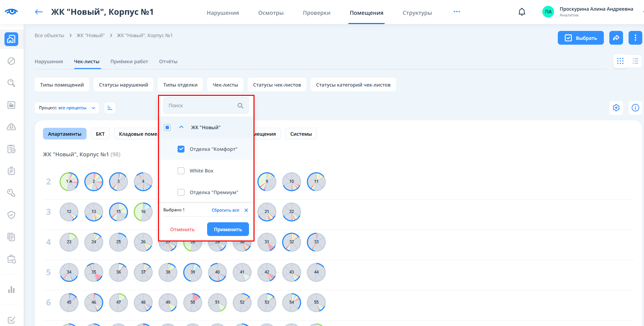
Task: Open the gear settings icon
Action: 616,108
